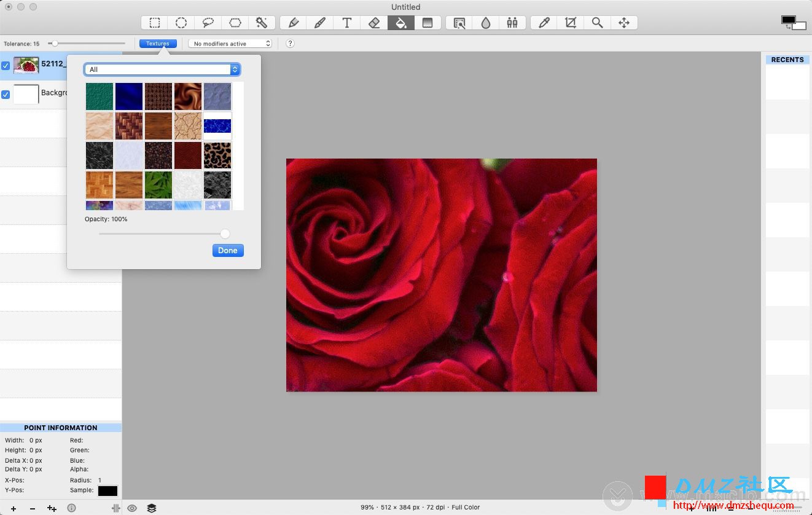The width and height of the screenshot is (812, 515).
Task: Click the Radius value 1
Action: point(100,481)
